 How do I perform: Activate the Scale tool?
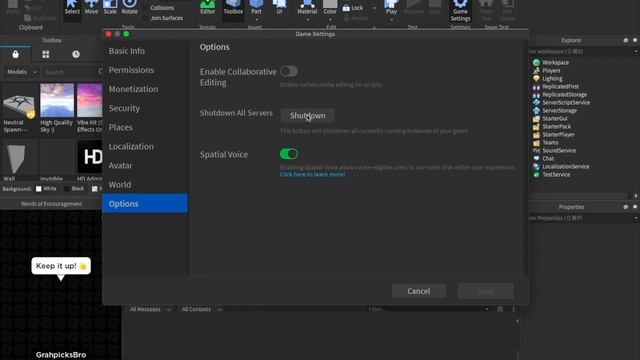pyautogui.click(x=110, y=8)
